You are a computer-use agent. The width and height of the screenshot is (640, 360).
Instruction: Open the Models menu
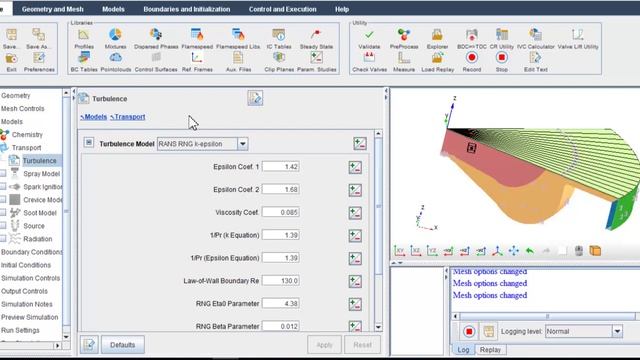click(x=113, y=9)
